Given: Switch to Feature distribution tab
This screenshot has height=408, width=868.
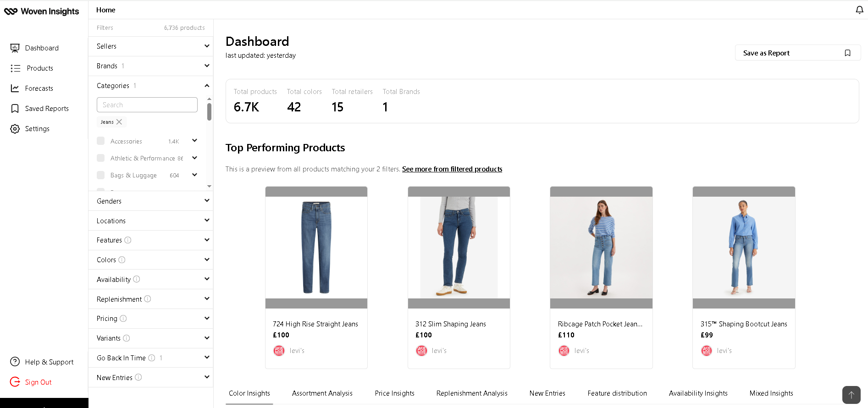Looking at the screenshot, I should (x=617, y=393).
